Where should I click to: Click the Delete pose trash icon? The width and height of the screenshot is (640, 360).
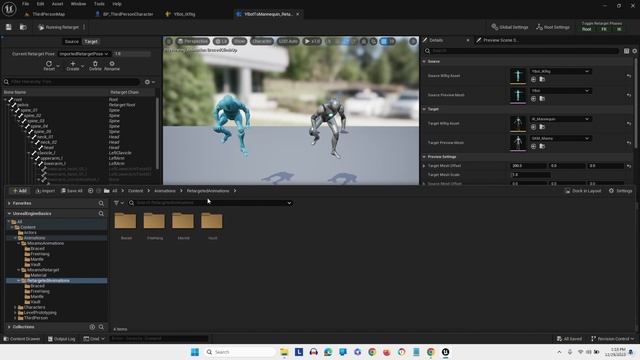(95, 64)
